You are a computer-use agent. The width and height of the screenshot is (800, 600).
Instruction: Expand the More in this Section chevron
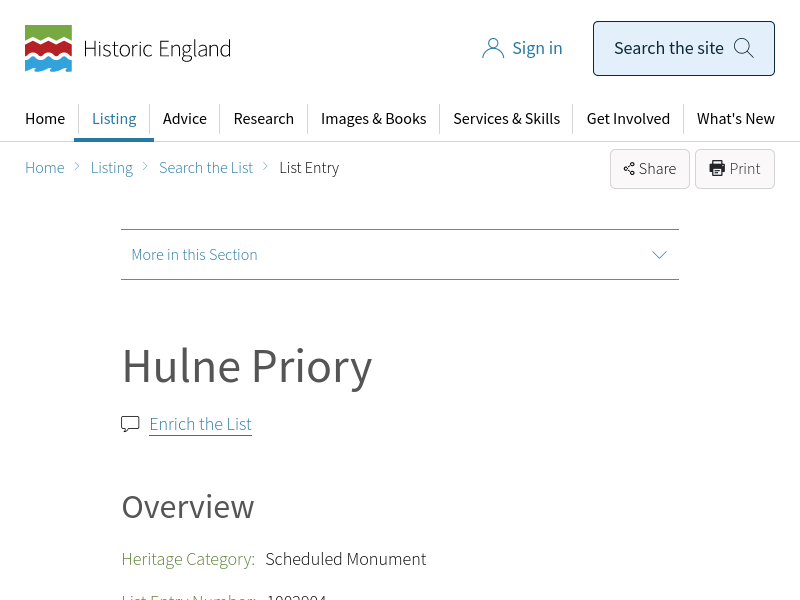659,255
